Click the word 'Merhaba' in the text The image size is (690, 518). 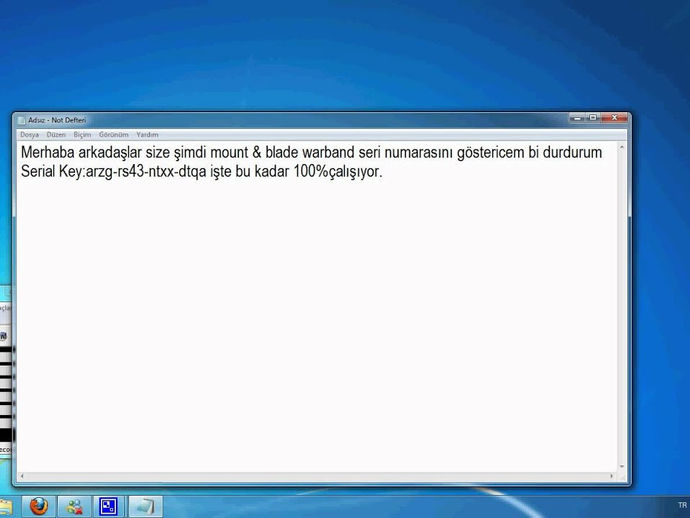[x=48, y=152]
